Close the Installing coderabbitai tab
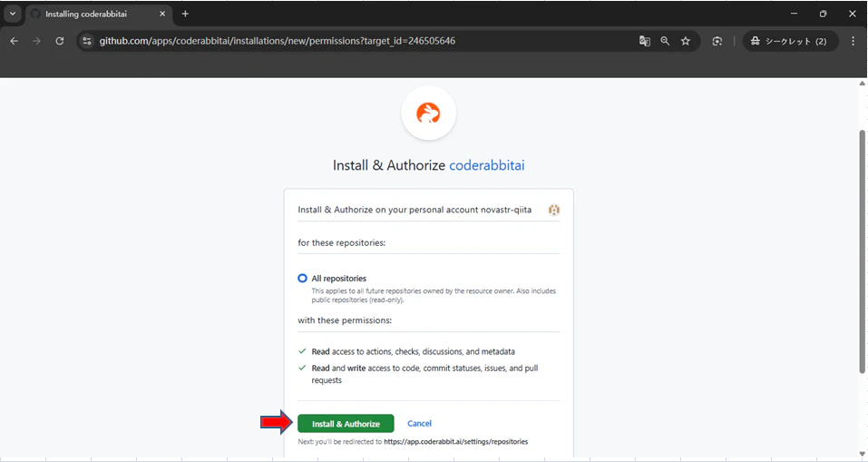 point(162,14)
